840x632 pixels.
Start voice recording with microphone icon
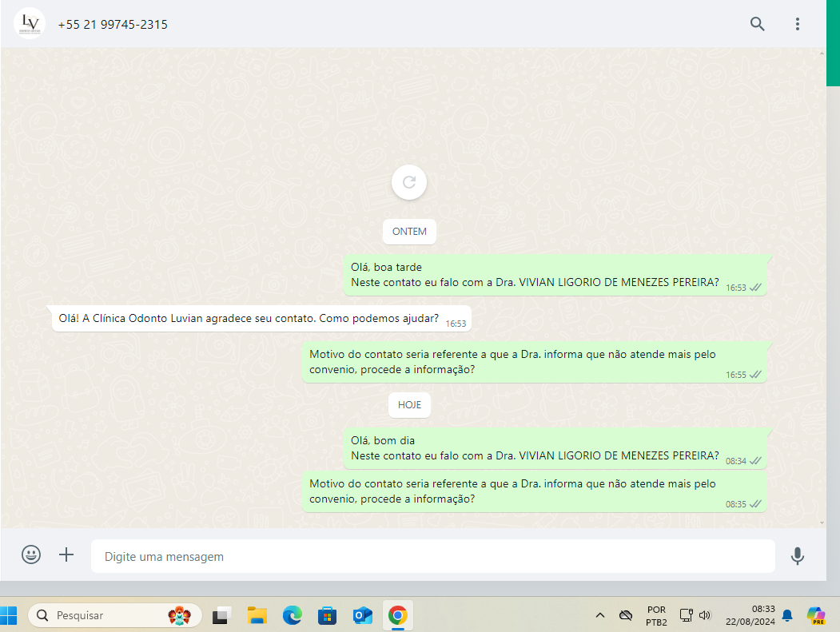click(797, 556)
